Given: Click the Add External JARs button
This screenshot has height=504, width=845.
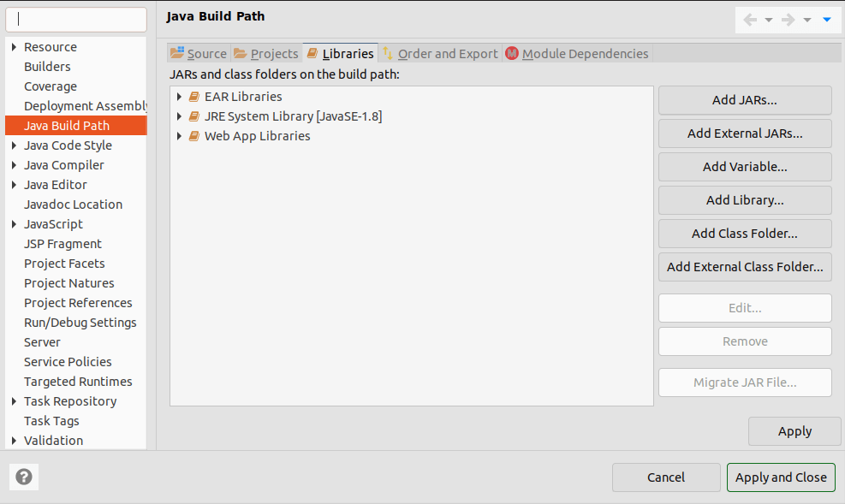Looking at the screenshot, I should pyautogui.click(x=744, y=133).
